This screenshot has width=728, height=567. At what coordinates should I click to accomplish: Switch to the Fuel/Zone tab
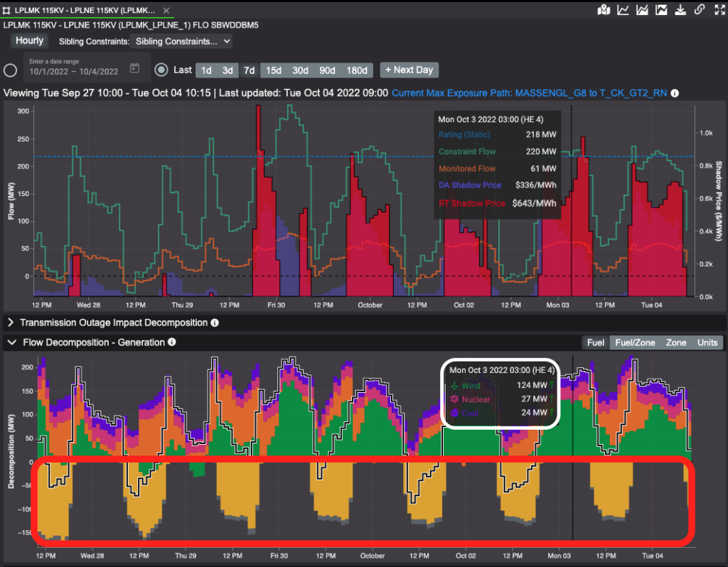pyautogui.click(x=635, y=342)
